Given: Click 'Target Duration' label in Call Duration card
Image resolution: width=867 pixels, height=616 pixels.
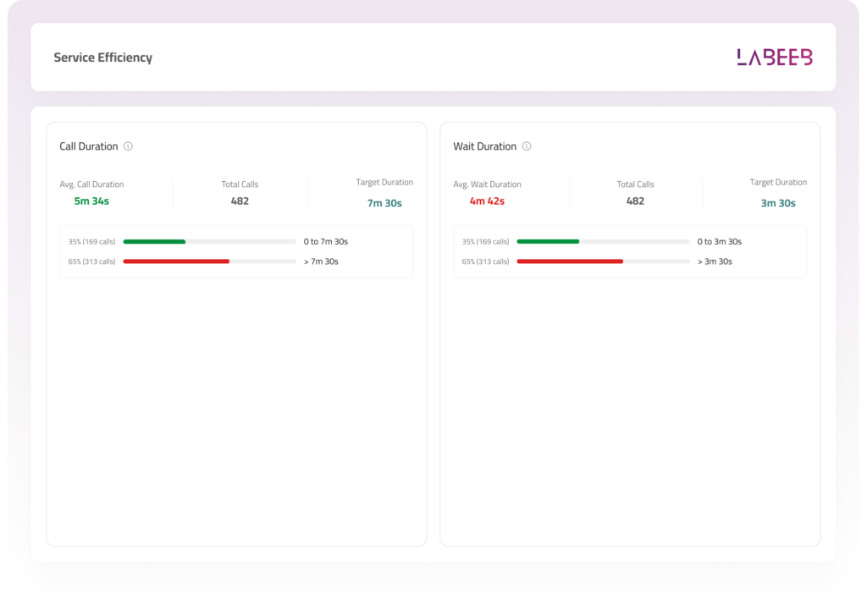Looking at the screenshot, I should [384, 182].
